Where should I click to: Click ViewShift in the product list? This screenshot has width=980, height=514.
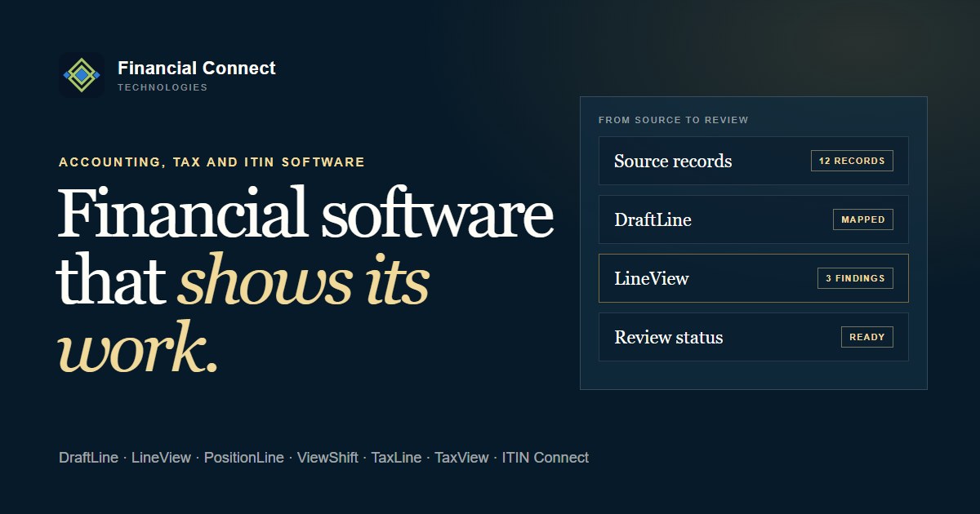pyautogui.click(x=327, y=458)
